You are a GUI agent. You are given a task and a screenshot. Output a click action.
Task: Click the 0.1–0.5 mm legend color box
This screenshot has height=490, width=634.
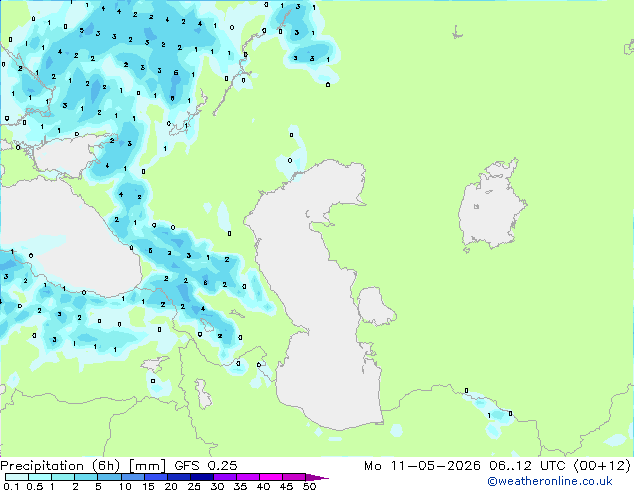pos(17,477)
